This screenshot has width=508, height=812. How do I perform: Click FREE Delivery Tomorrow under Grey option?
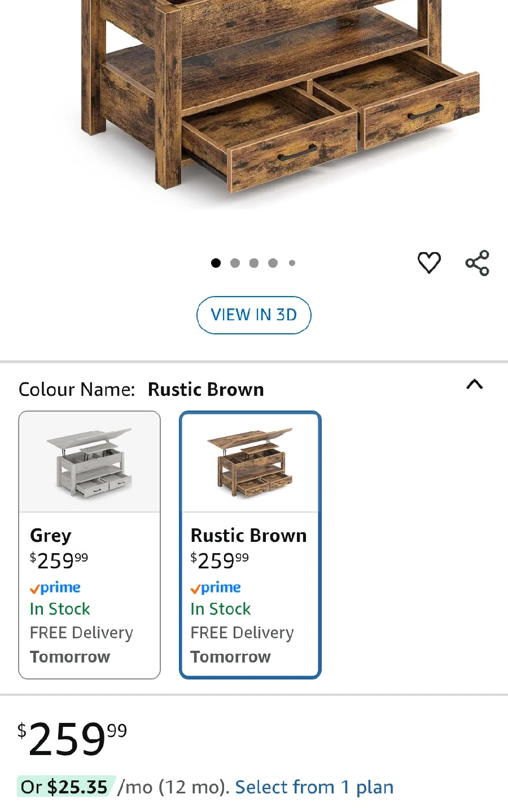(x=81, y=645)
